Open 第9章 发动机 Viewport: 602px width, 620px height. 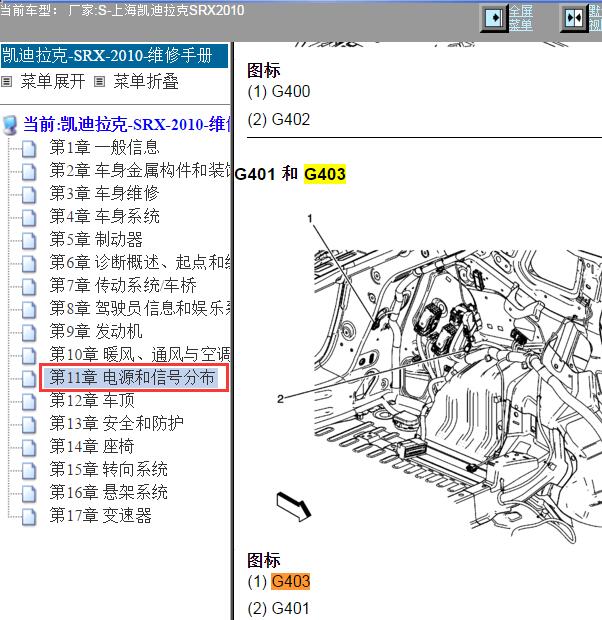click(x=96, y=331)
